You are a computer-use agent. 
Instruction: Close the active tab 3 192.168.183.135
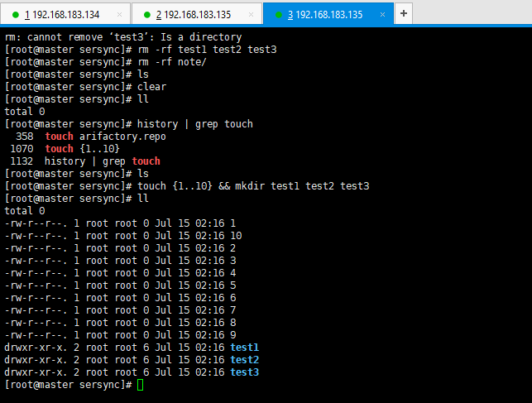point(383,15)
